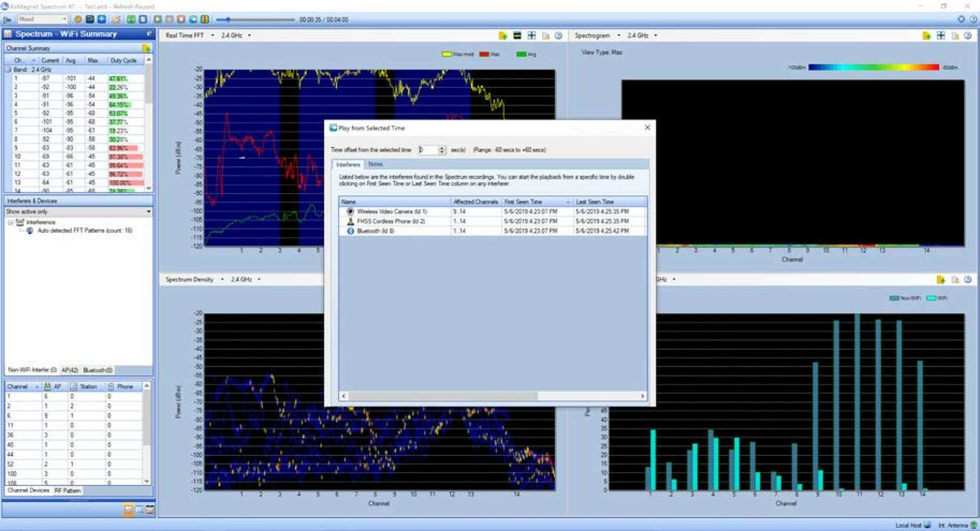The height and width of the screenshot is (531, 980).
Task: Click Real Time FFT export icon
Action: (503, 35)
